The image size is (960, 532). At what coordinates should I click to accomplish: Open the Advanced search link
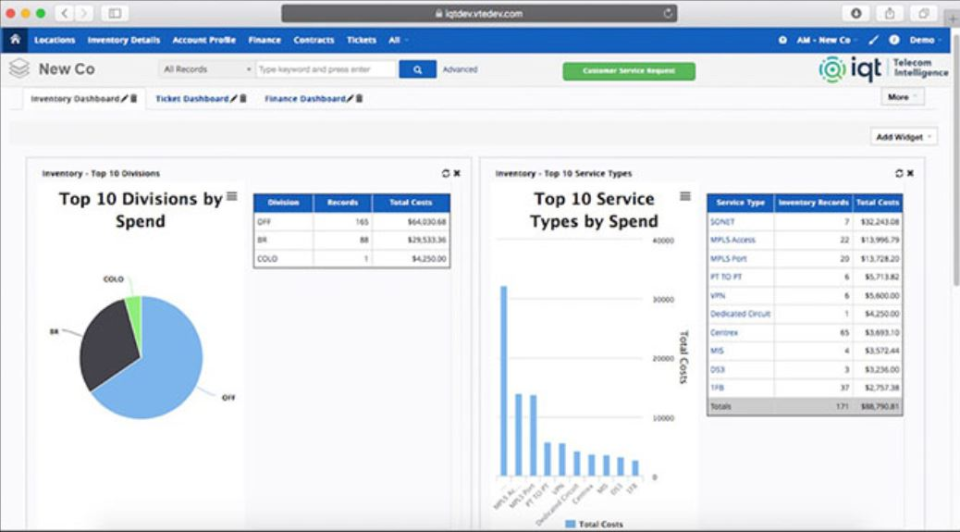coord(460,69)
